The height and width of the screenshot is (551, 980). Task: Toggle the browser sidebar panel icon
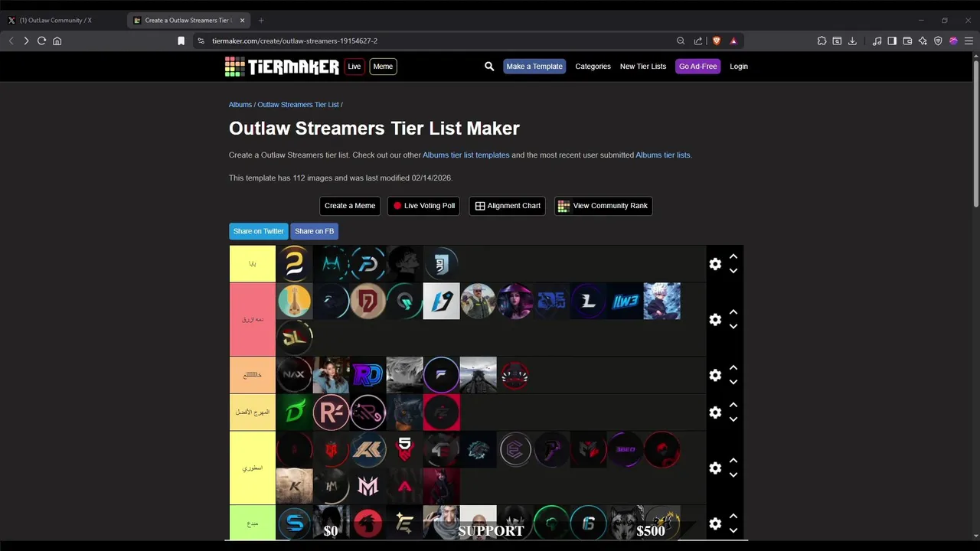pyautogui.click(x=892, y=41)
